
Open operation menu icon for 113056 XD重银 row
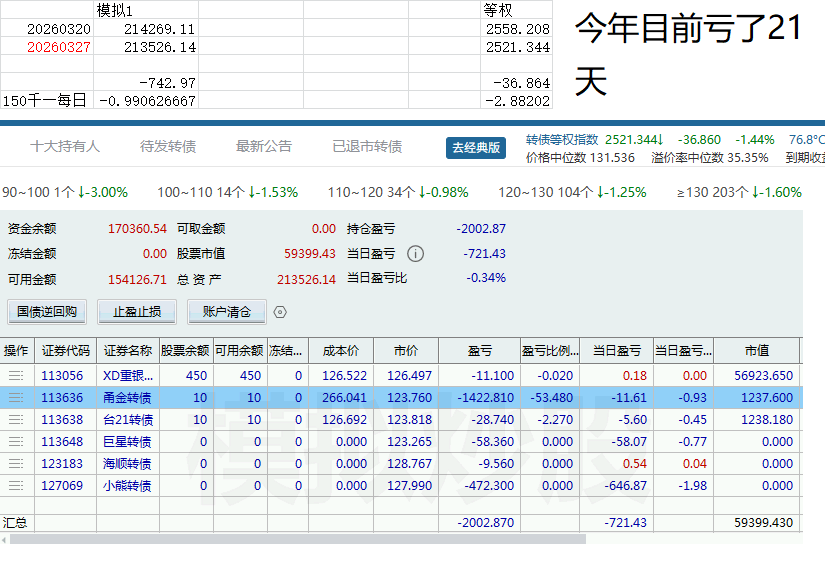coord(16,376)
